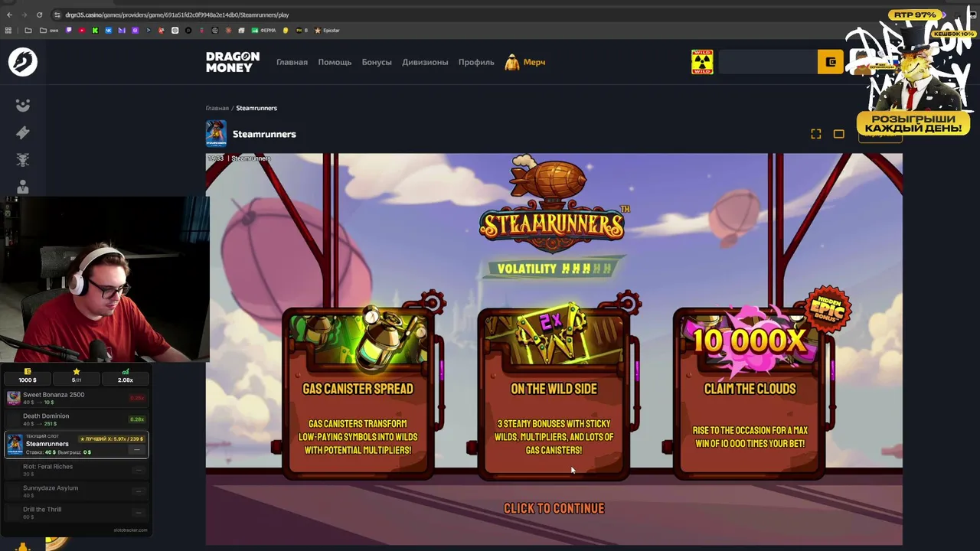Click the Главная breadcrumb link
Screen dimensions: 980x551
click(x=217, y=108)
